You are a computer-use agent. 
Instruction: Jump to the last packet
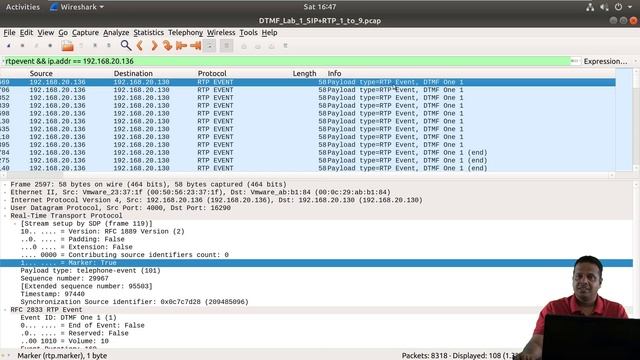[196, 46]
